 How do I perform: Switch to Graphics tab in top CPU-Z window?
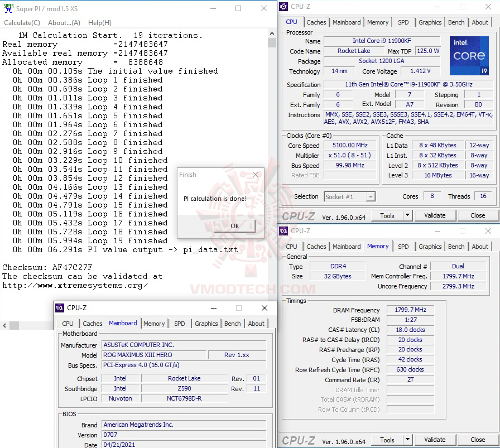point(430,22)
